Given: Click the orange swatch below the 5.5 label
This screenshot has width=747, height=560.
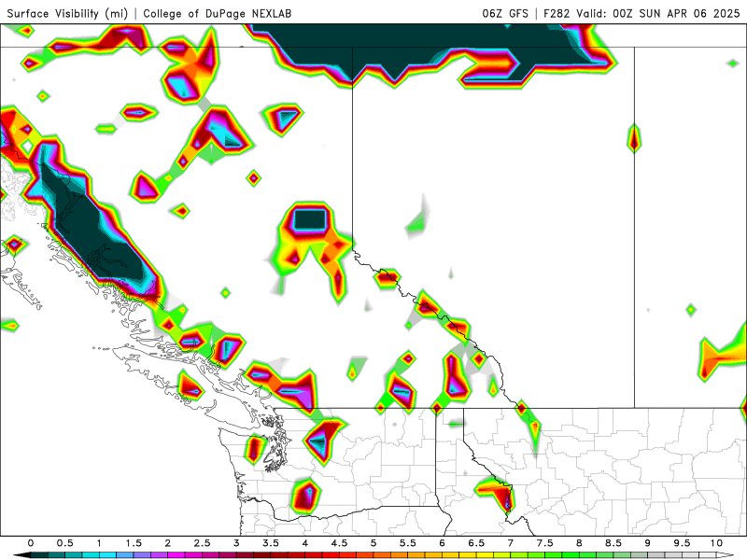Looking at the screenshot, I should coord(416,555).
